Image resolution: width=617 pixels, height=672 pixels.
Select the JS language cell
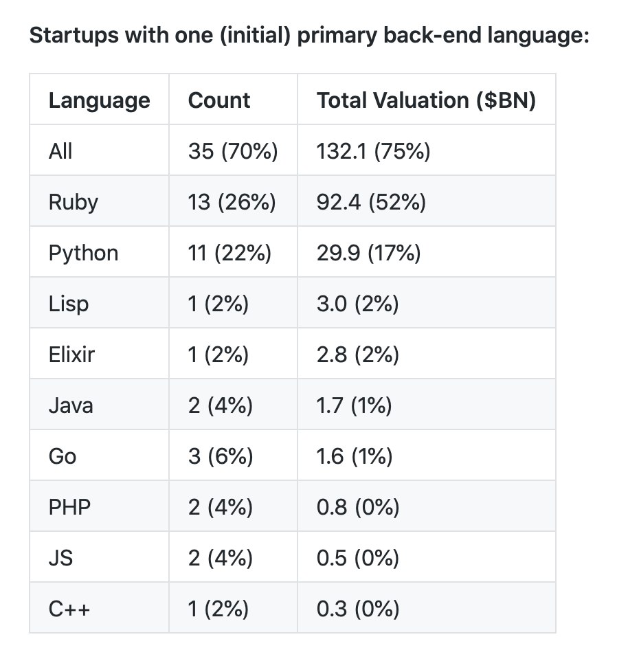coord(60,558)
